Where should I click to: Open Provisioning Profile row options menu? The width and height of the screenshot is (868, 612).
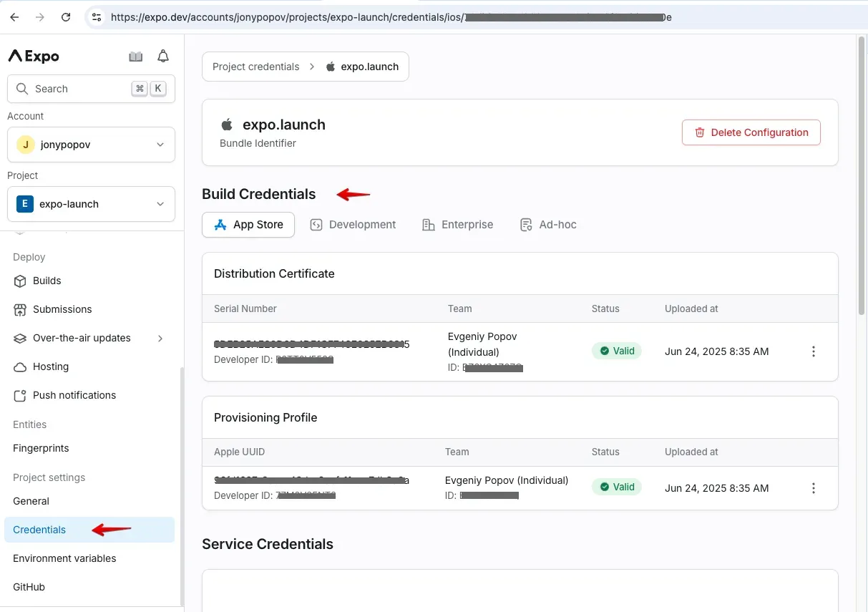[x=813, y=488]
